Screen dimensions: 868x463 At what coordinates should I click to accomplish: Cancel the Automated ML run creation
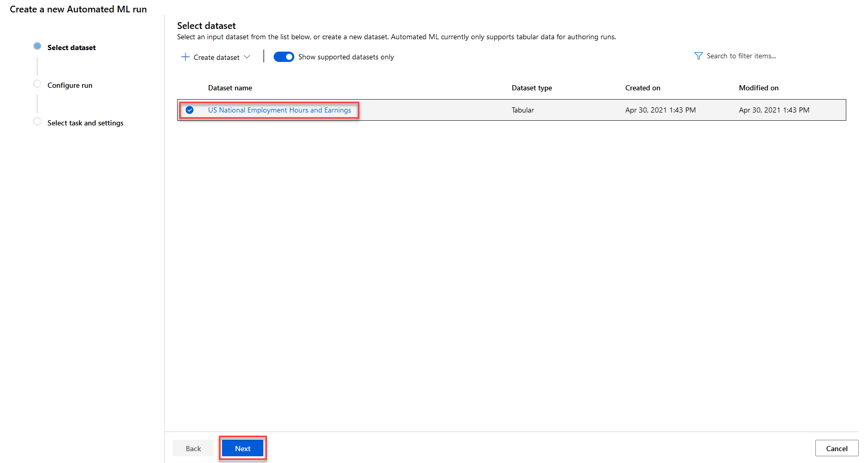pos(837,449)
